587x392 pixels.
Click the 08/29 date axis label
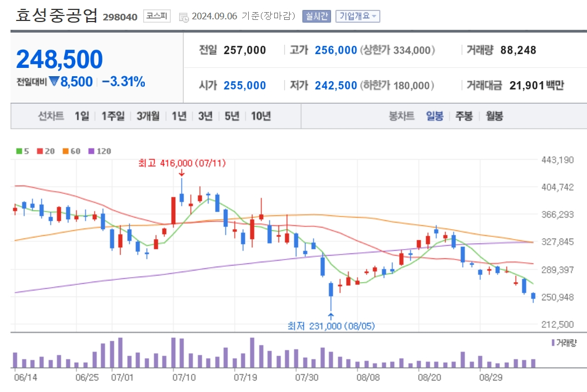click(x=491, y=377)
